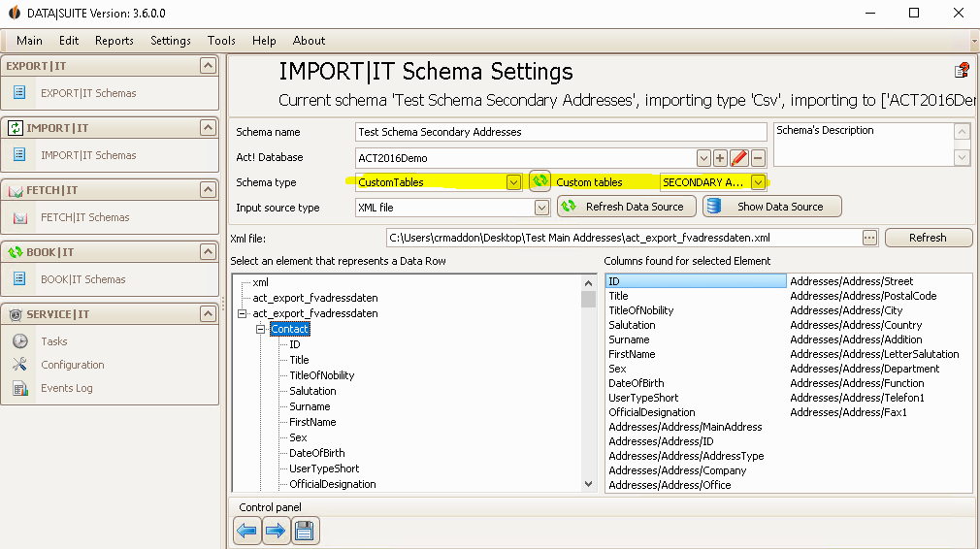Collapse the act_export_fvadressdaten tree node
The image size is (980, 549).
242,313
